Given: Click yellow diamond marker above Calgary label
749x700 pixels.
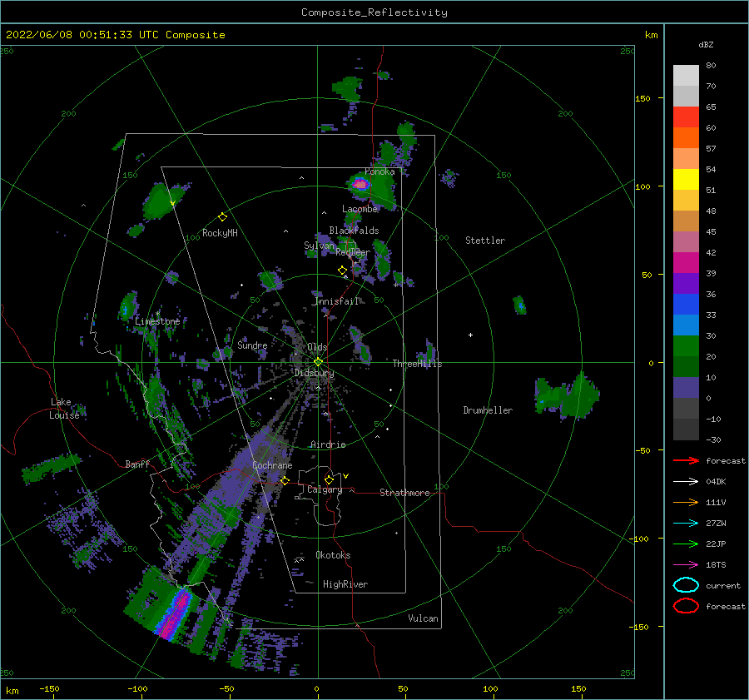Looking at the screenshot, I should tap(329, 479).
